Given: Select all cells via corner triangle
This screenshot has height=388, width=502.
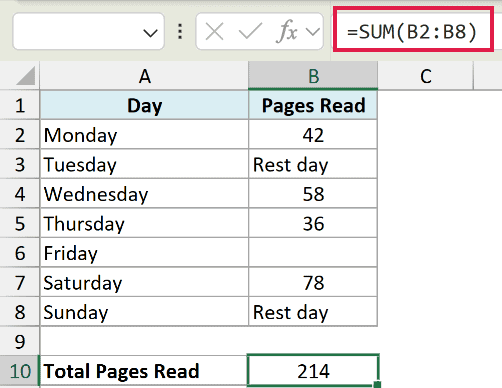Looking at the screenshot, I should (x=25, y=76).
